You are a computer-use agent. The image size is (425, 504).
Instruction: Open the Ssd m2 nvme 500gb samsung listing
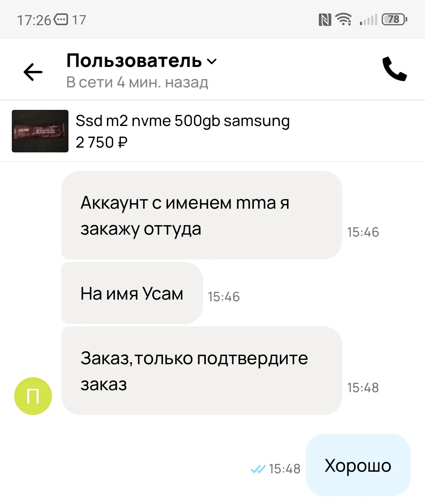pyautogui.click(x=183, y=121)
